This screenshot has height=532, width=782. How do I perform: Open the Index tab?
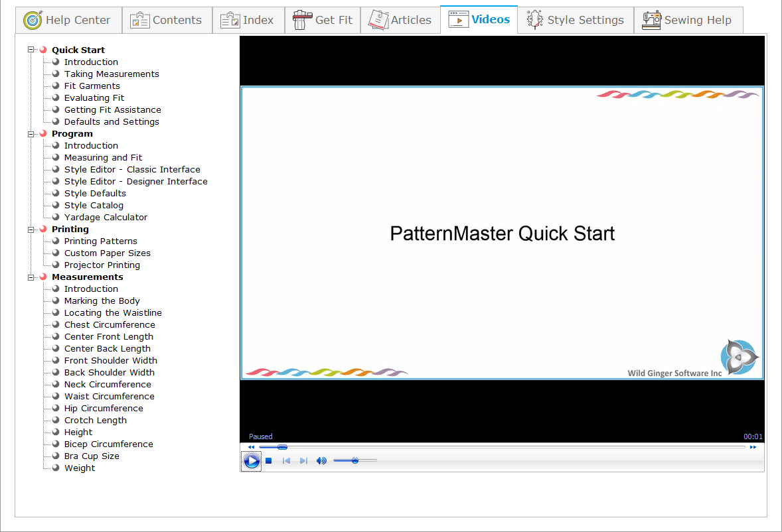249,20
